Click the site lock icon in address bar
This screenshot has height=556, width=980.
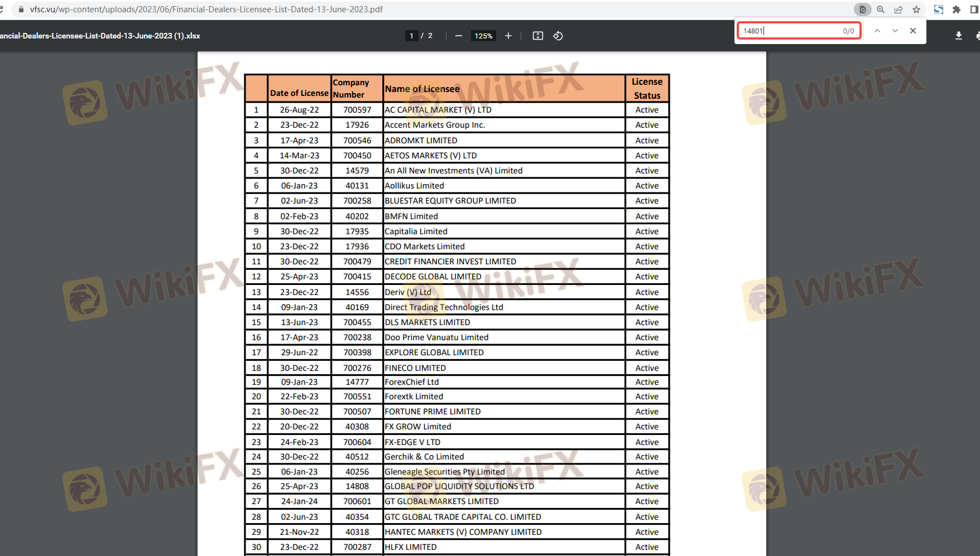(21, 9)
